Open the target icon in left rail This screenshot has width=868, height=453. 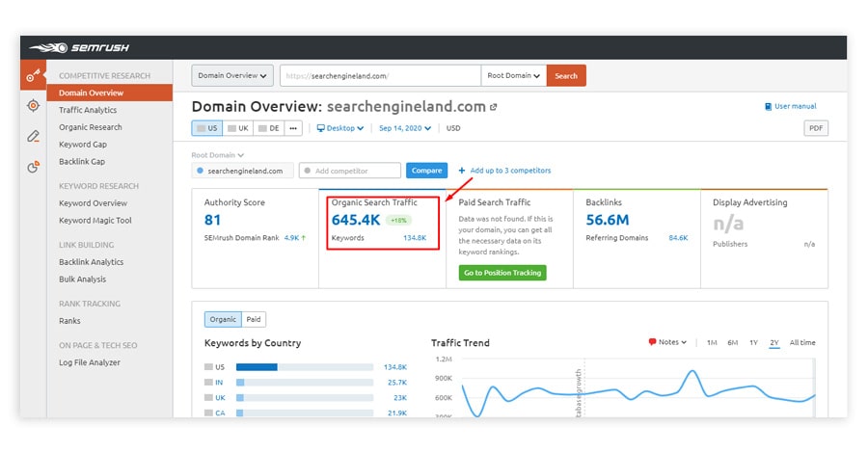pyautogui.click(x=33, y=105)
